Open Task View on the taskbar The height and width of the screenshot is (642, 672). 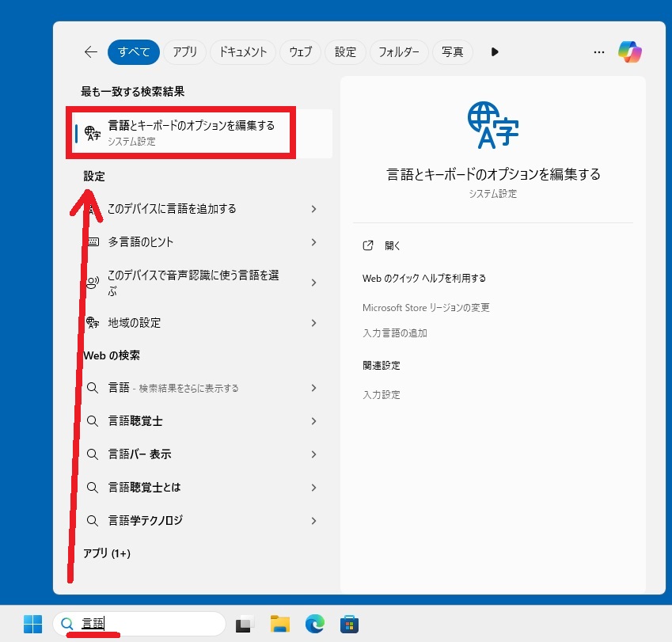point(245,624)
